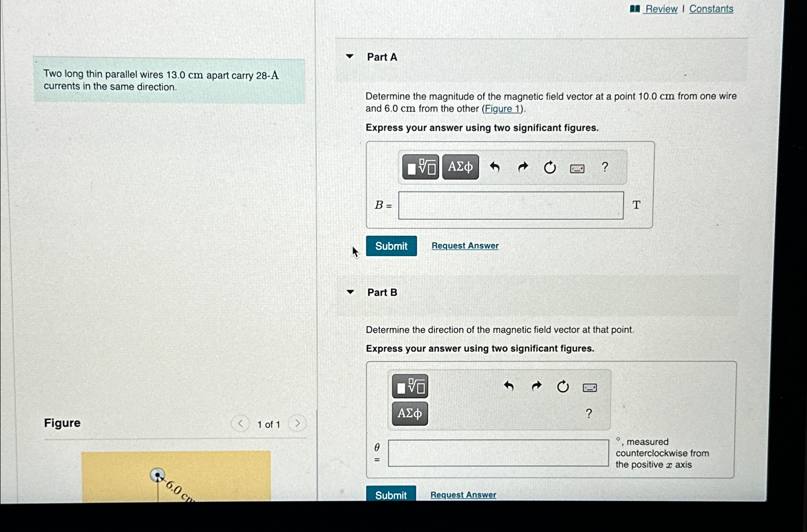Open the math templates button in Part A

tap(421, 167)
